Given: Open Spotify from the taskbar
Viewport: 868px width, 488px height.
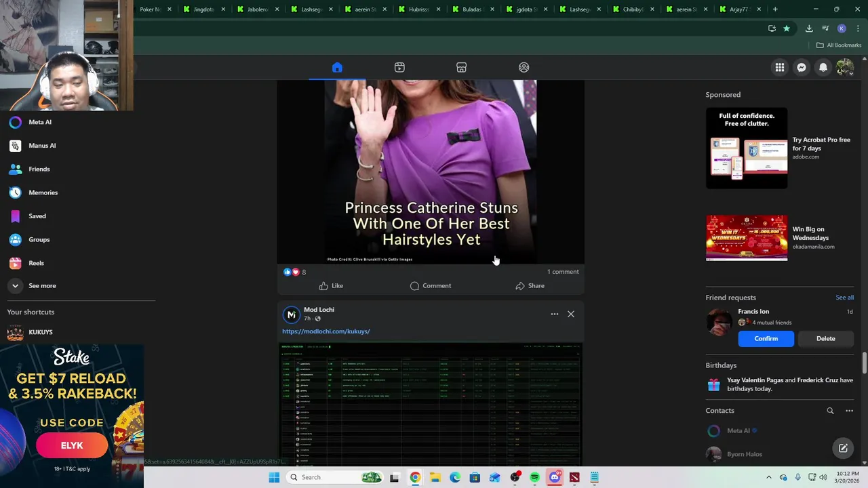Looking at the screenshot, I should point(534,477).
